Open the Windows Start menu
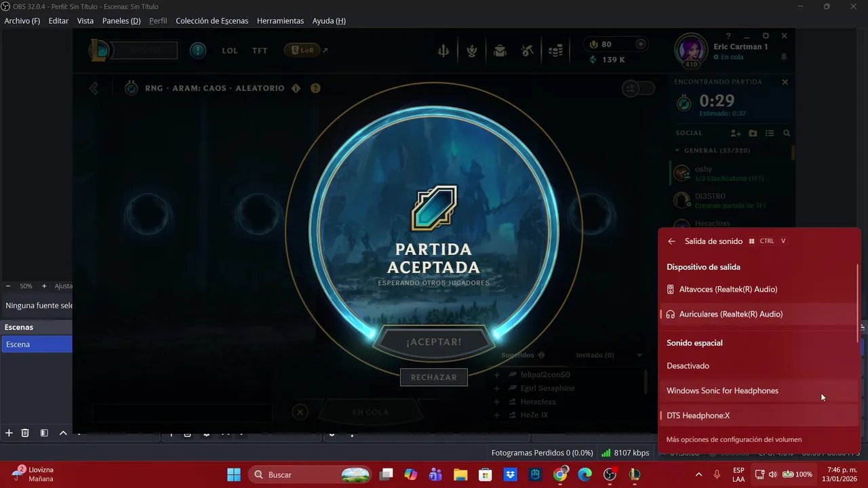The image size is (868, 488). click(233, 474)
